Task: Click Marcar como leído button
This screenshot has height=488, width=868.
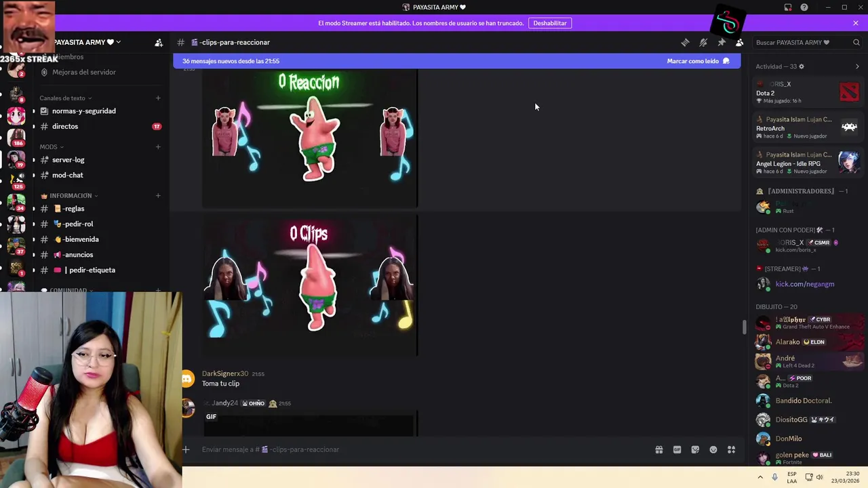Action: pos(698,61)
